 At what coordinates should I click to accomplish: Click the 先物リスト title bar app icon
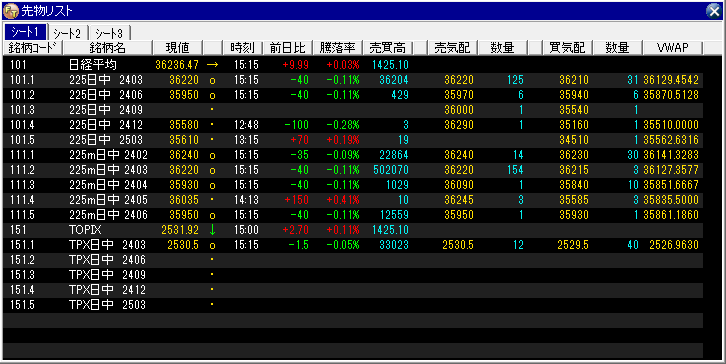[x=11, y=11]
